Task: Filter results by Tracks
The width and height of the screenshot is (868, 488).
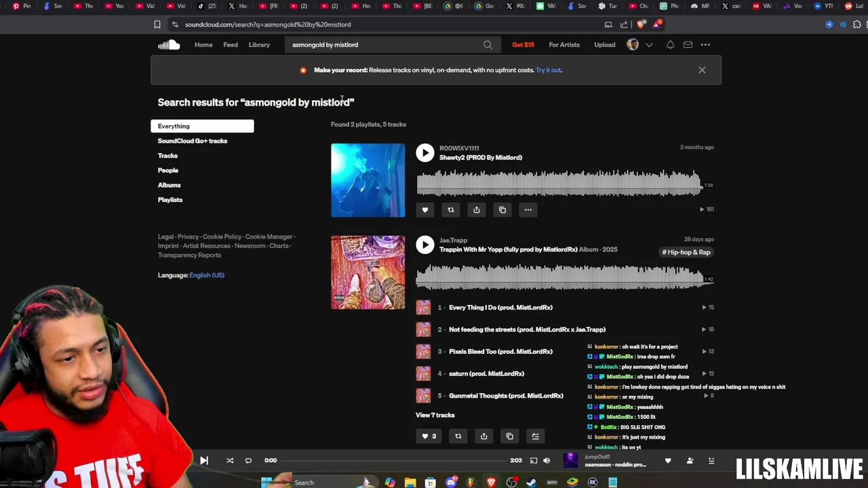Action: click(167, 156)
